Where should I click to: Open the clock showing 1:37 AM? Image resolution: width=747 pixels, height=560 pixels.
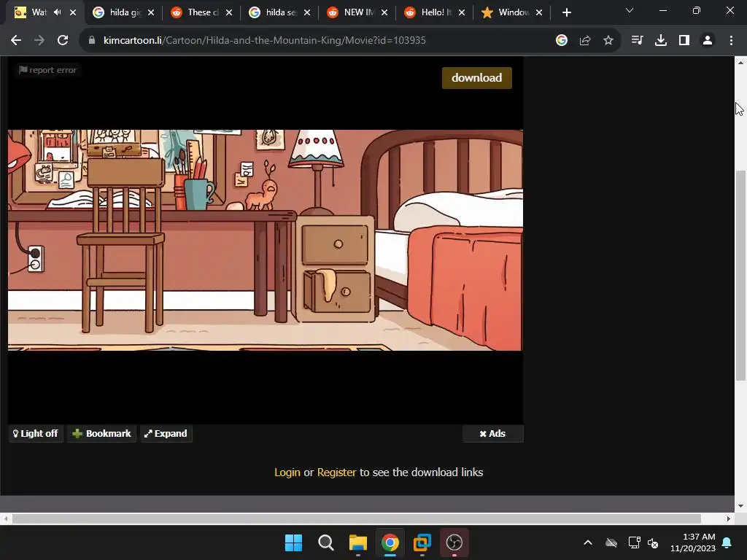[693, 542]
